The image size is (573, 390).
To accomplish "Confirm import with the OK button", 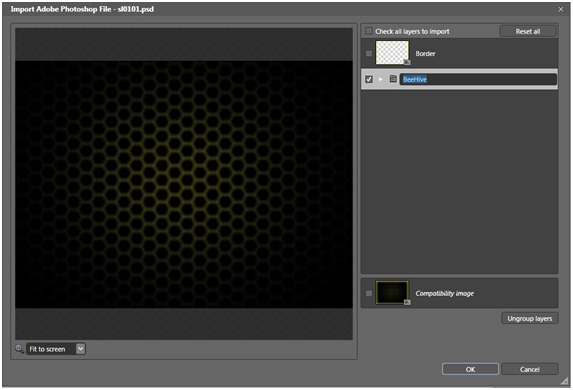I will click(470, 369).
